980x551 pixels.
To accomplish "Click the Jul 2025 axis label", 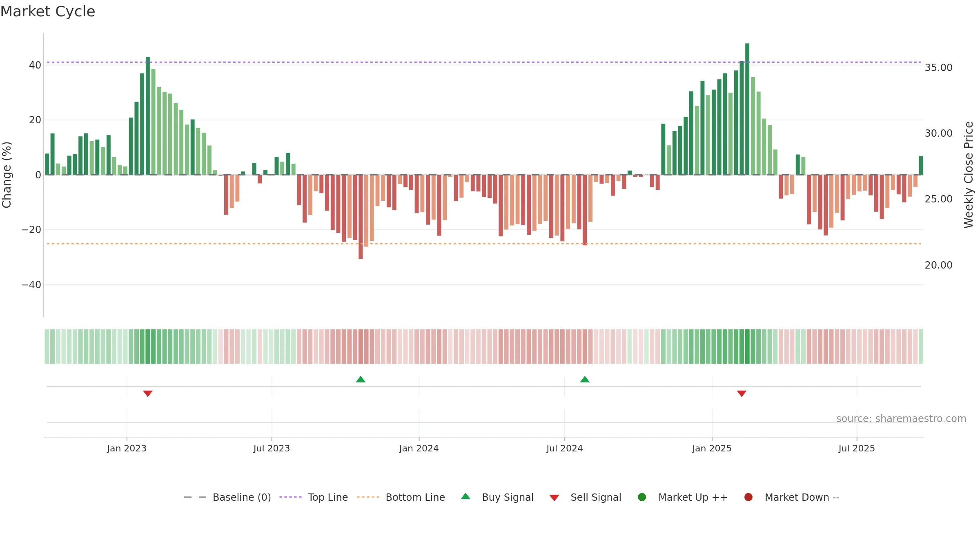I will click(x=857, y=448).
